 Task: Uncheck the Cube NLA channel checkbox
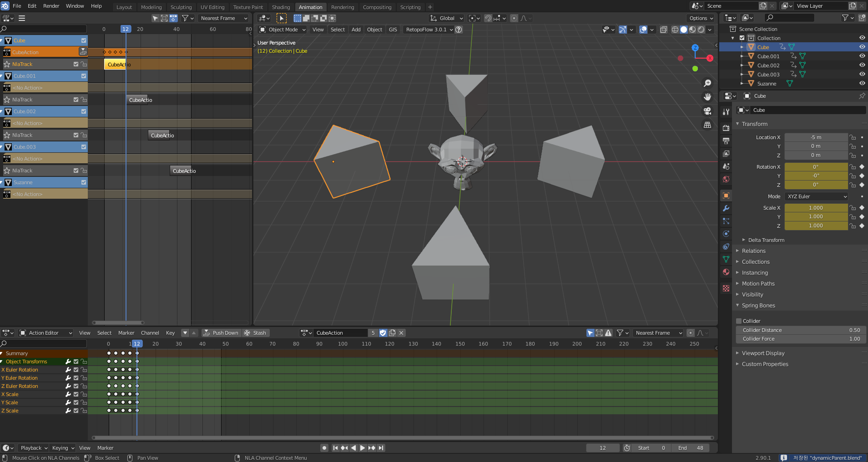(x=84, y=40)
